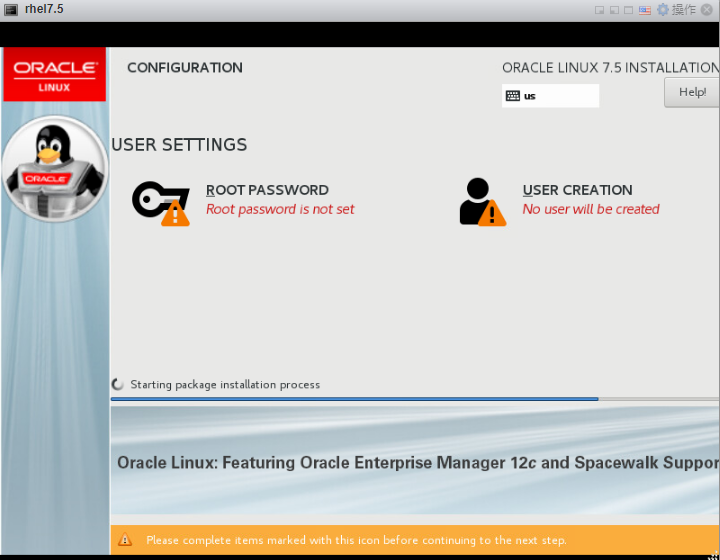This screenshot has height=560, width=720.
Task: Open ROOT PASSWORD settings
Action: point(267,190)
